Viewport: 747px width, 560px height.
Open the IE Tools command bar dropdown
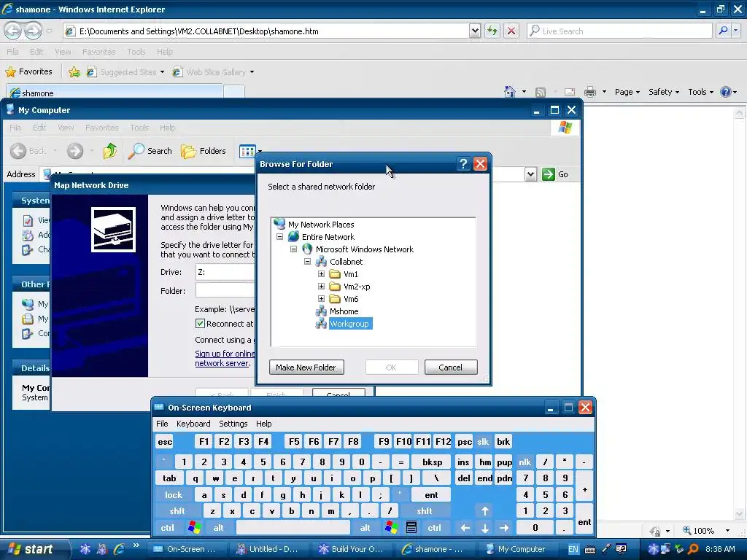coord(700,92)
